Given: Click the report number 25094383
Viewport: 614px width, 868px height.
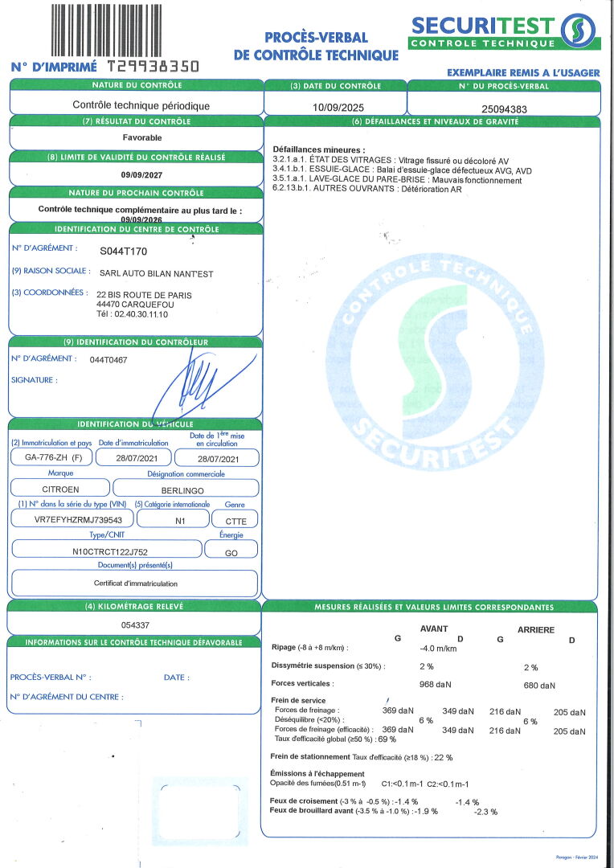Looking at the screenshot, I should pos(504,106).
